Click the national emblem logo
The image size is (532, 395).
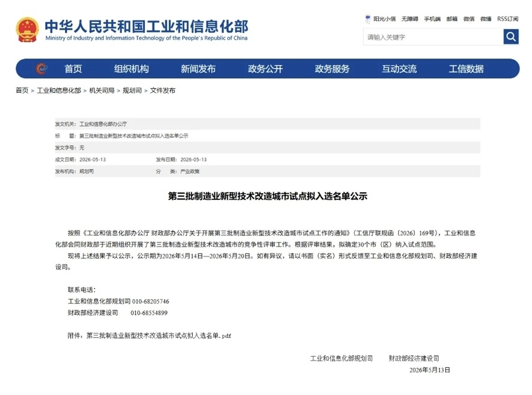[x=27, y=30]
